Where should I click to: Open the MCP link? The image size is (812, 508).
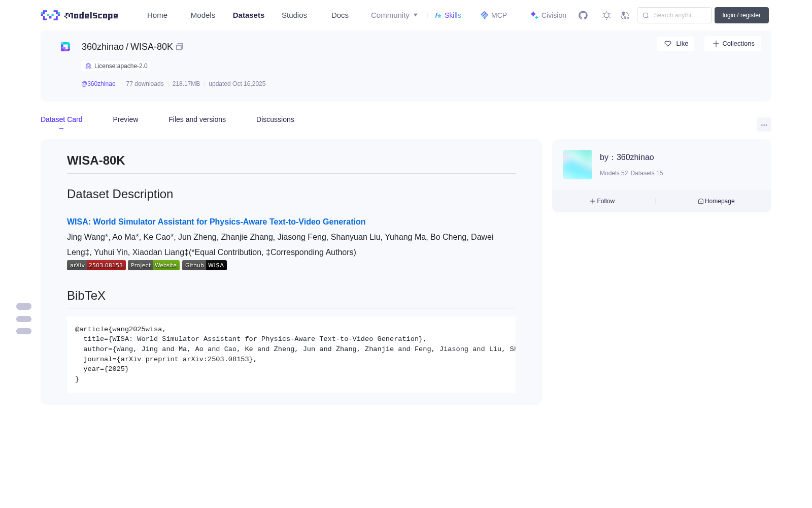tap(494, 15)
